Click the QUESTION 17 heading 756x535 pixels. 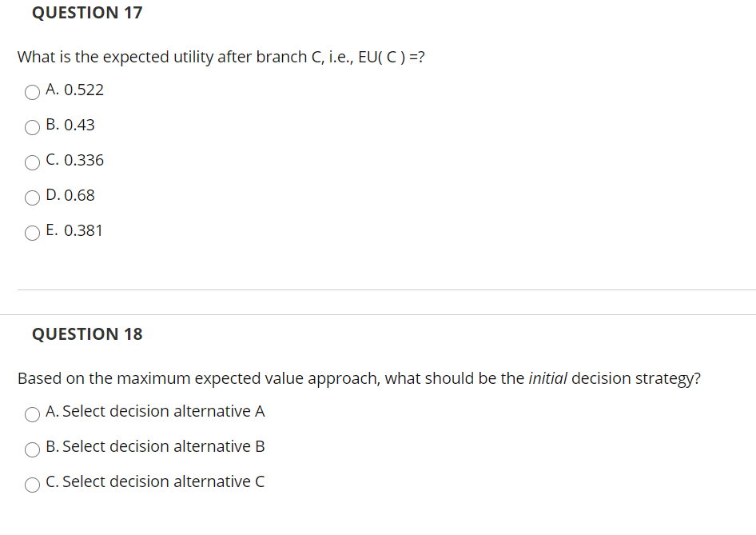pyautogui.click(x=87, y=13)
